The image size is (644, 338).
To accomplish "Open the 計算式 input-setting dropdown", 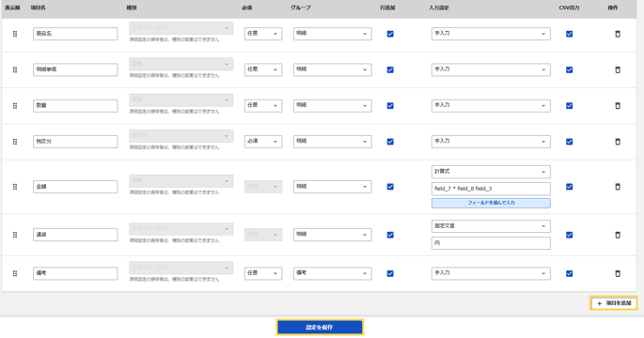I will pos(491,172).
